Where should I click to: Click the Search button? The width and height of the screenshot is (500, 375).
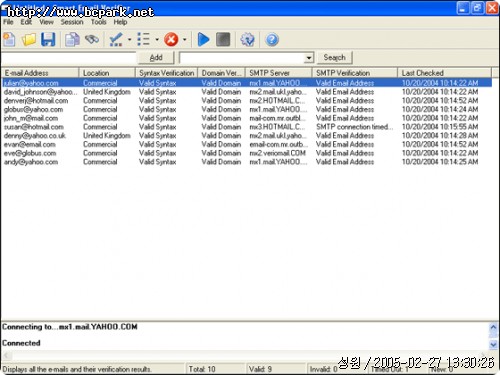pos(334,57)
